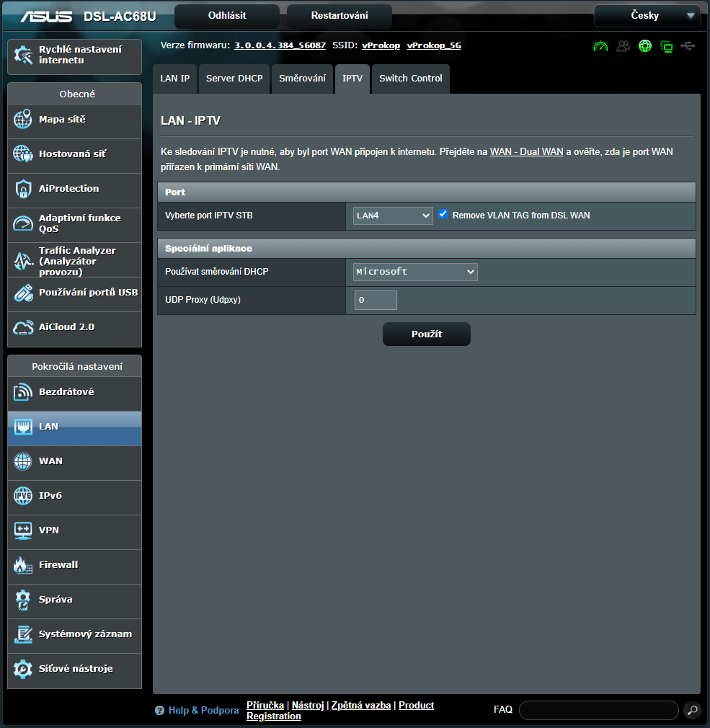Click the FAQ search magnifier icon
710x728 pixels.
[x=691, y=710]
